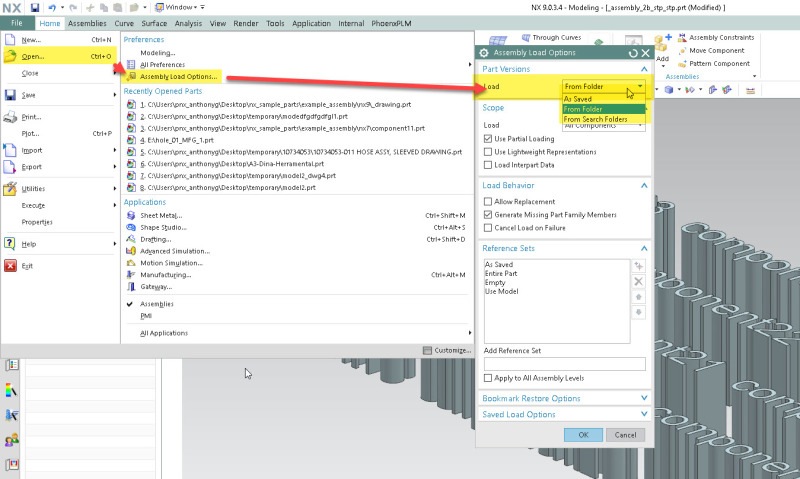
Task: Click the Move Component icon
Action: [x=682, y=51]
